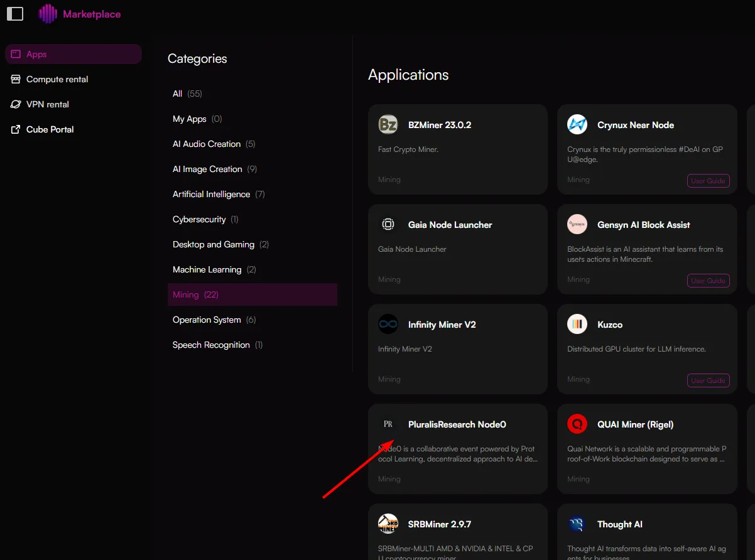Open Infinity Miner V2 title
755x560 pixels.
click(442, 325)
